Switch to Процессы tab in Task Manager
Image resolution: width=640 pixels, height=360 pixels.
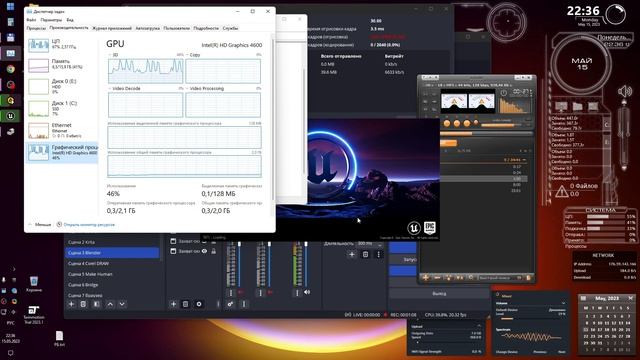point(36,28)
